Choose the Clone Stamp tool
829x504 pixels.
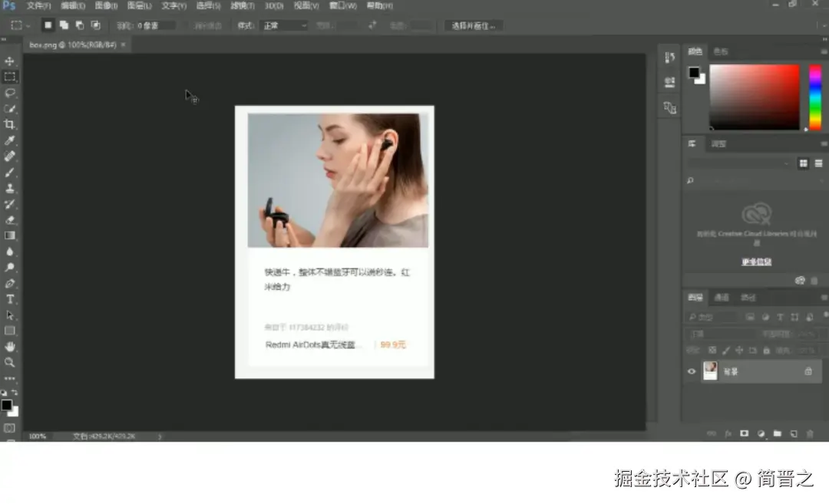point(10,189)
